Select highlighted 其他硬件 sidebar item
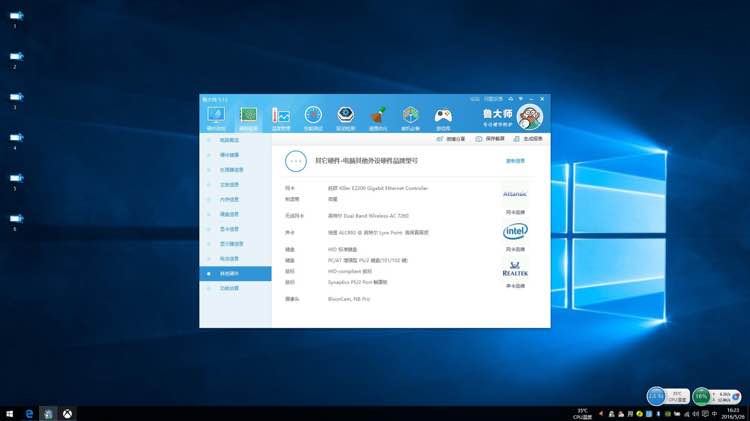 (235, 274)
